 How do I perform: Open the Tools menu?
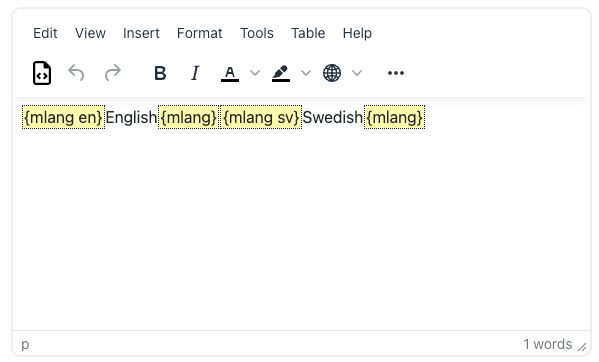pyautogui.click(x=257, y=33)
